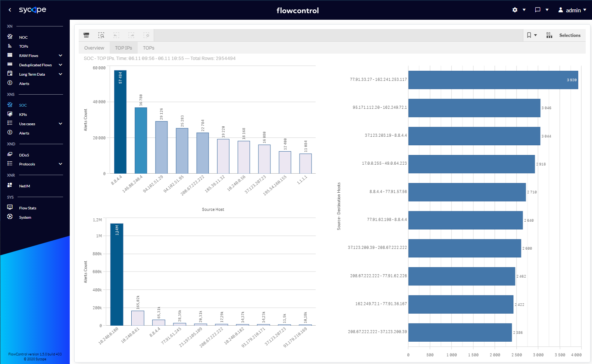
Task: Click the Protocols list icon
Action: pos(10,164)
